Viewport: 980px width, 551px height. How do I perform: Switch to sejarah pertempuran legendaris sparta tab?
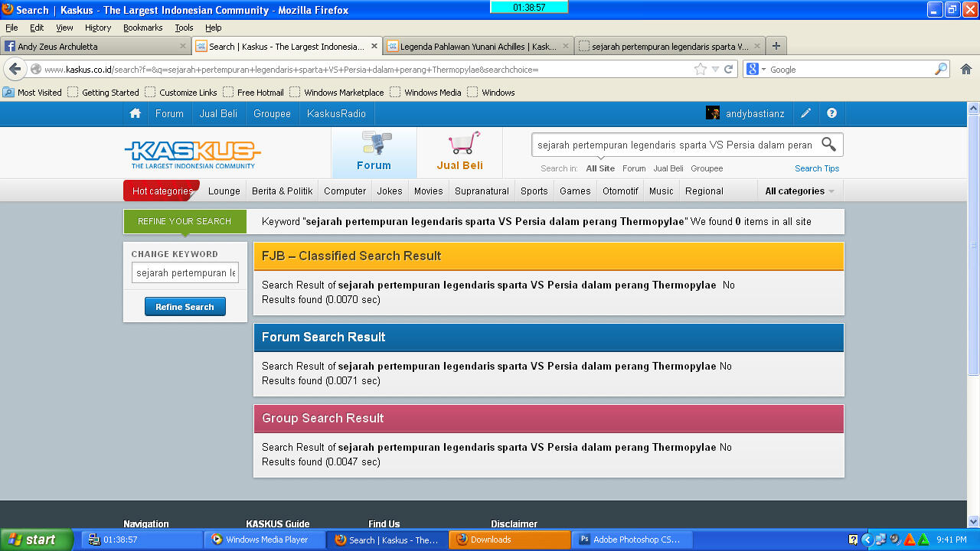pos(670,46)
